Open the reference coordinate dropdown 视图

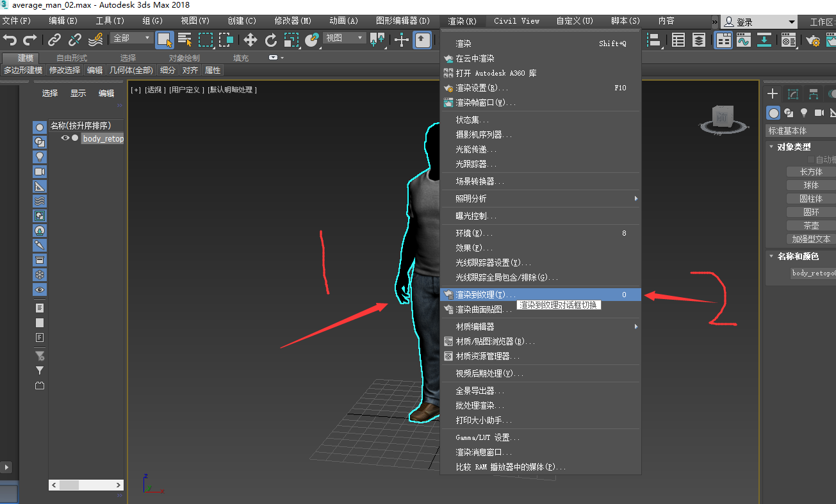(x=344, y=38)
